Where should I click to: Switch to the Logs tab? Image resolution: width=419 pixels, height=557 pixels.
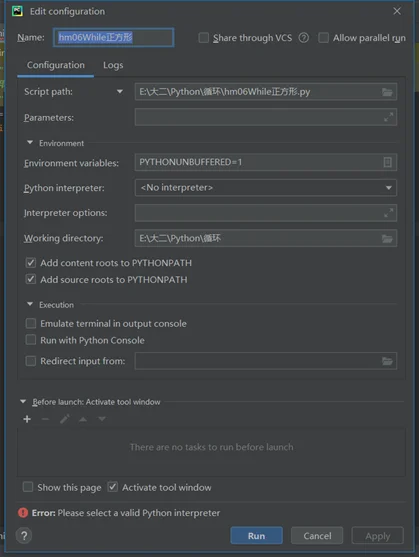point(113,65)
